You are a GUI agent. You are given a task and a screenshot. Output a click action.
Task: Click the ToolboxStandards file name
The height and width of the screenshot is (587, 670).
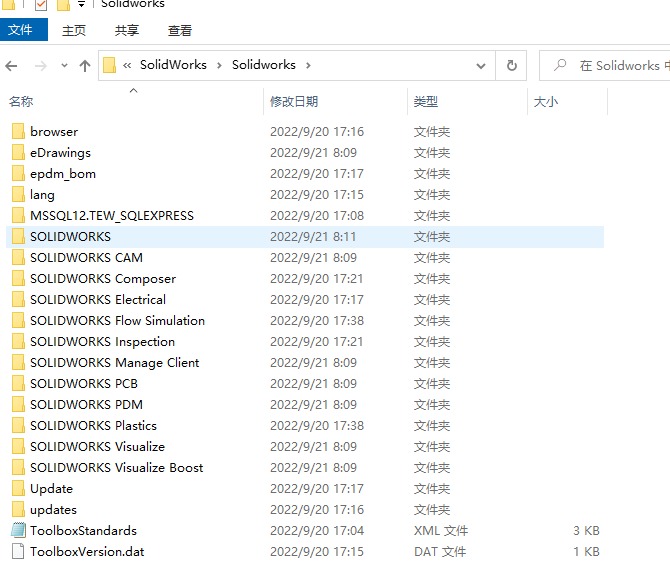[83, 531]
